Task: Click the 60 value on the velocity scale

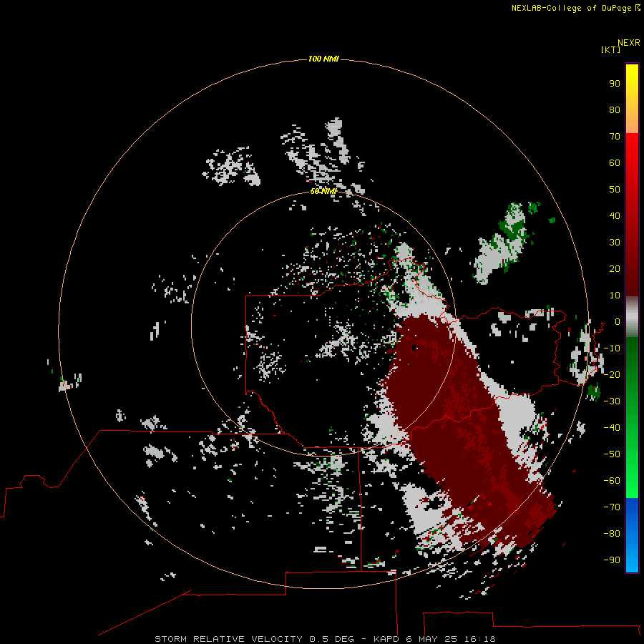Action: tap(615, 163)
